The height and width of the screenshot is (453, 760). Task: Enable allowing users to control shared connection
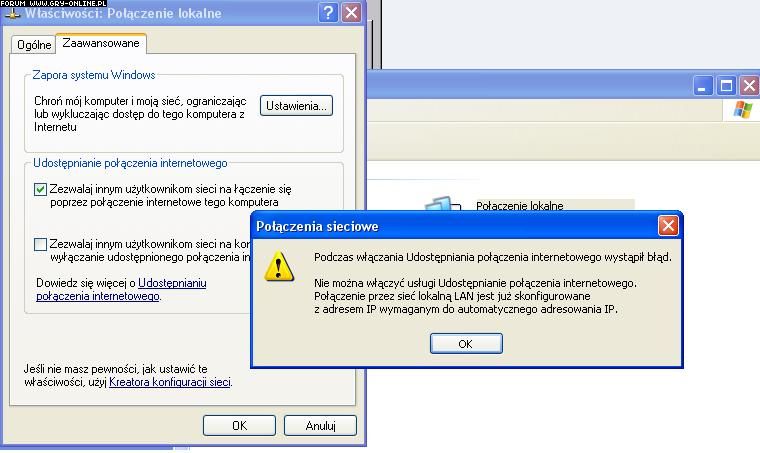(x=40, y=244)
